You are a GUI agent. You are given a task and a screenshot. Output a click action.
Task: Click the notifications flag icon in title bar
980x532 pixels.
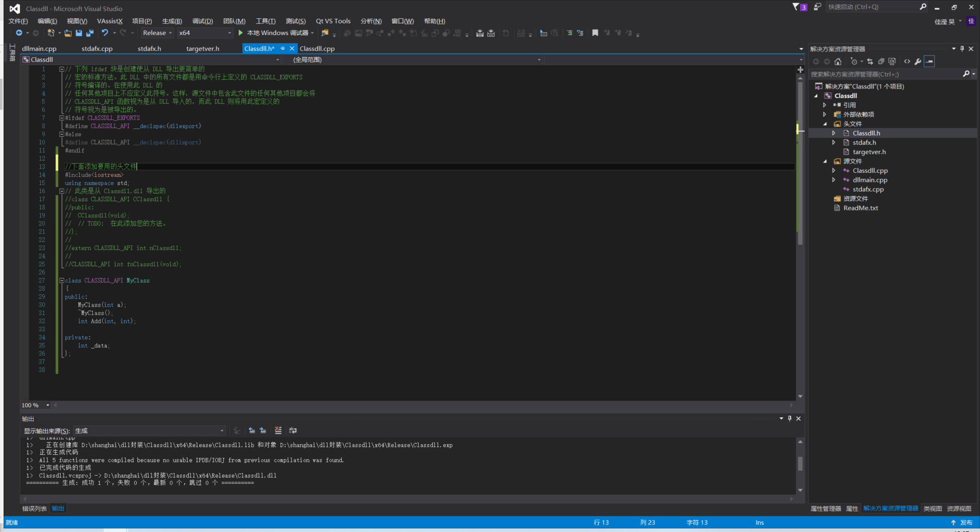[796, 7]
